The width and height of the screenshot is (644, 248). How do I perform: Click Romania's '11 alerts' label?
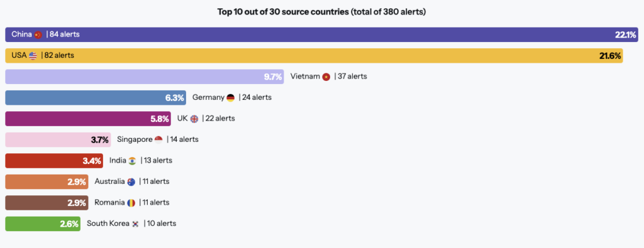pos(156,203)
